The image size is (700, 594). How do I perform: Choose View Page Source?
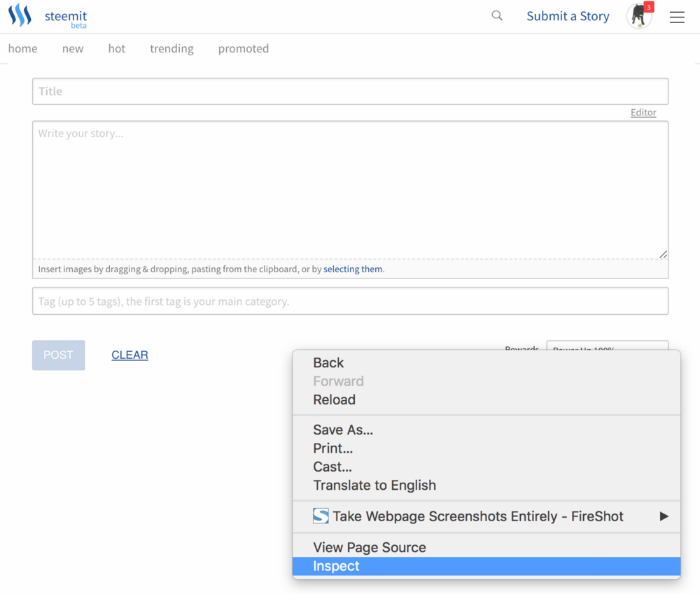(370, 547)
